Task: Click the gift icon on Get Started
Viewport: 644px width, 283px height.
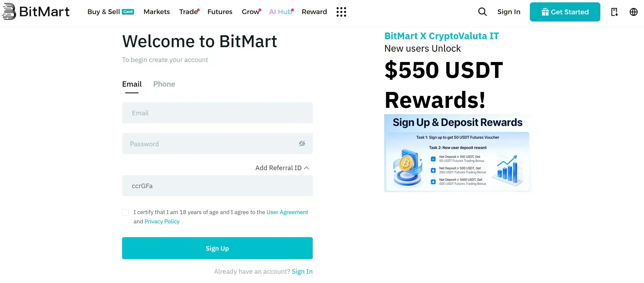Action: (545, 12)
